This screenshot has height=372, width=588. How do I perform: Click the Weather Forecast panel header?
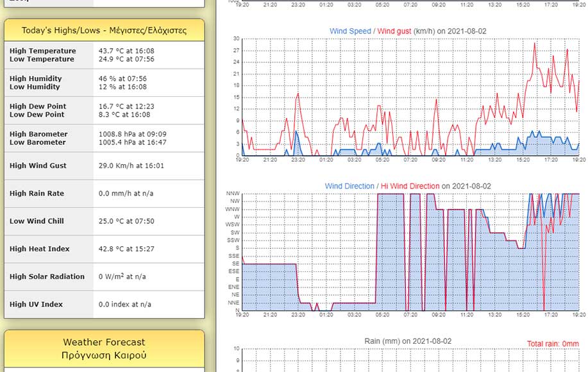tap(105, 348)
